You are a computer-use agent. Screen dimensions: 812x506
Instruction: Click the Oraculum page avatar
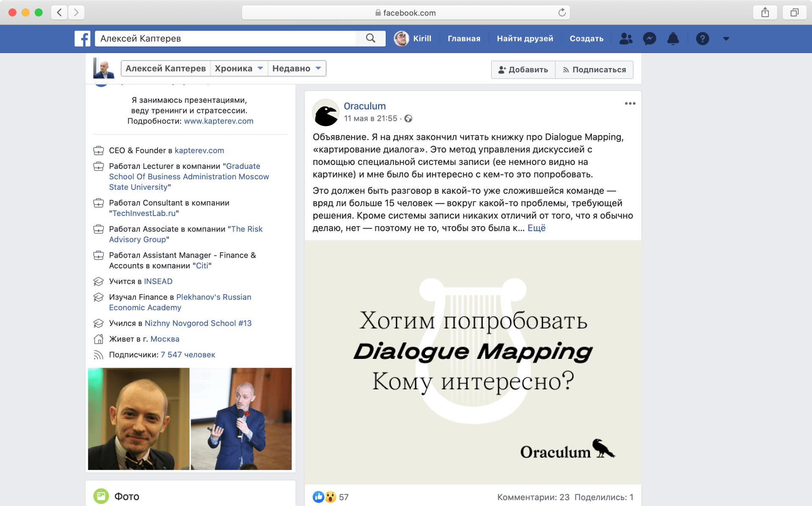[326, 112]
